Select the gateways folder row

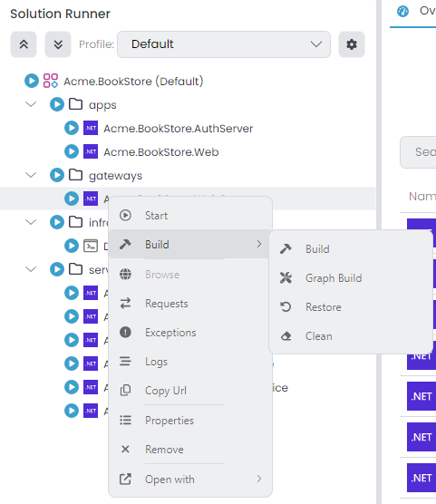click(188, 175)
